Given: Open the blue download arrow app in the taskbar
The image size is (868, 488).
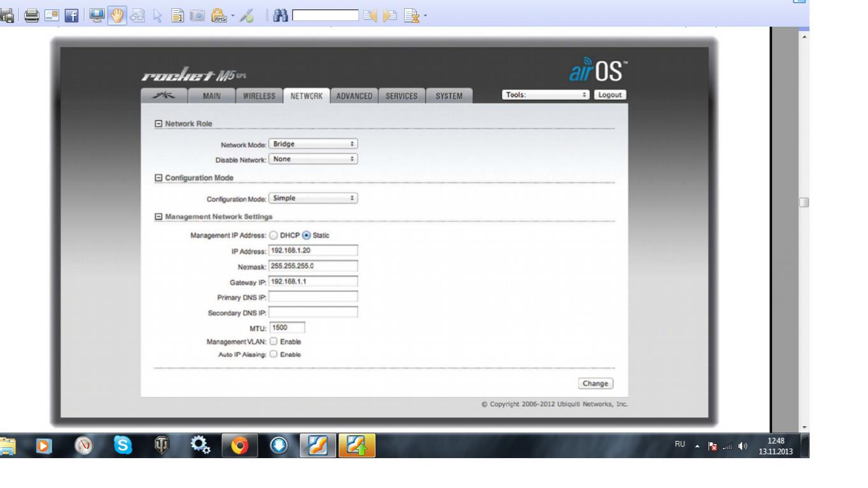Looking at the screenshot, I should coord(278,447).
